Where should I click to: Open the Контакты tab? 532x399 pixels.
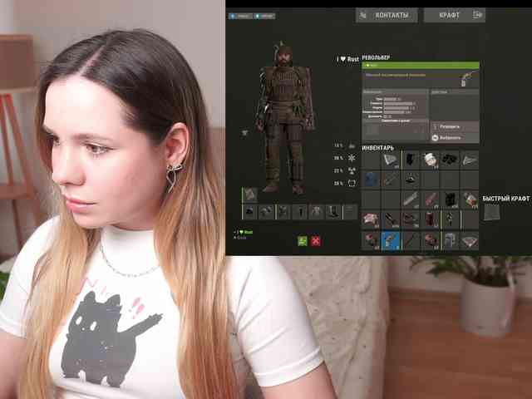pos(387,15)
